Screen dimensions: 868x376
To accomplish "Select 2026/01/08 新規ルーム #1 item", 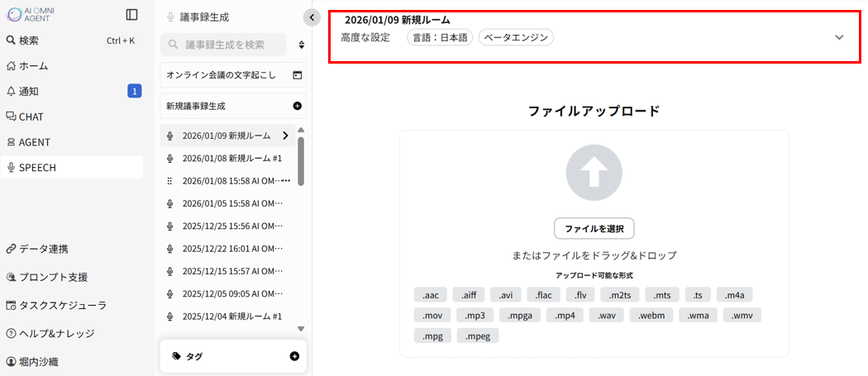I will pyautogui.click(x=227, y=159).
